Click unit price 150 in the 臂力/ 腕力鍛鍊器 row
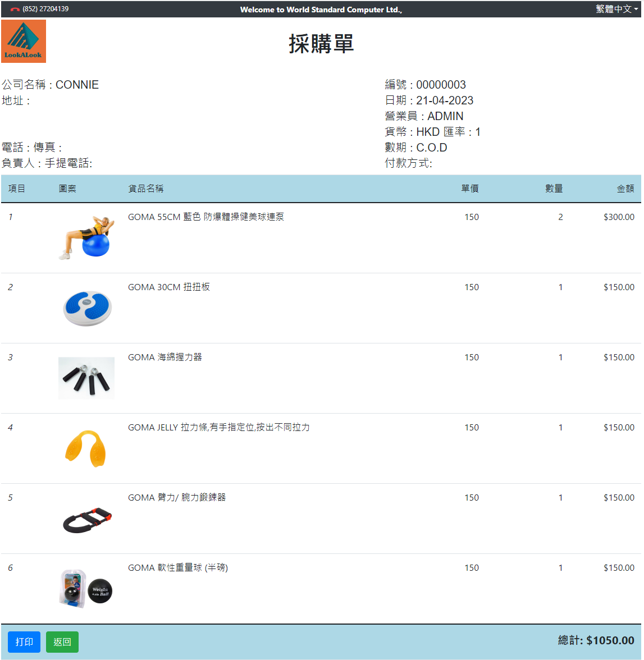644x660 pixels. pos(472,497)
